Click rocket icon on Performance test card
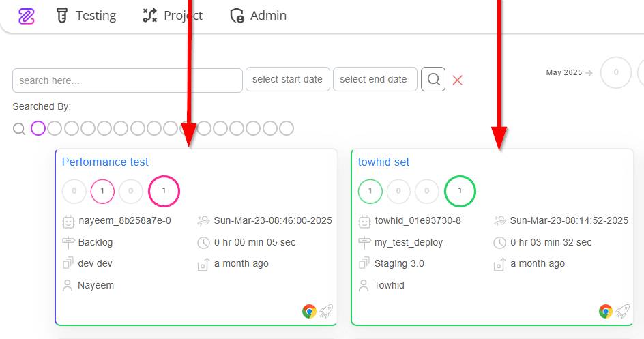This screenshot has width=644, height=339. point(327,312)
